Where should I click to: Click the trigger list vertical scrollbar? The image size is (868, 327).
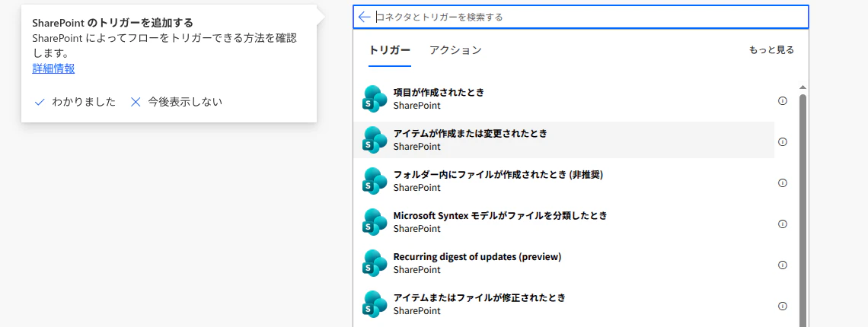[x=803, y=210]
